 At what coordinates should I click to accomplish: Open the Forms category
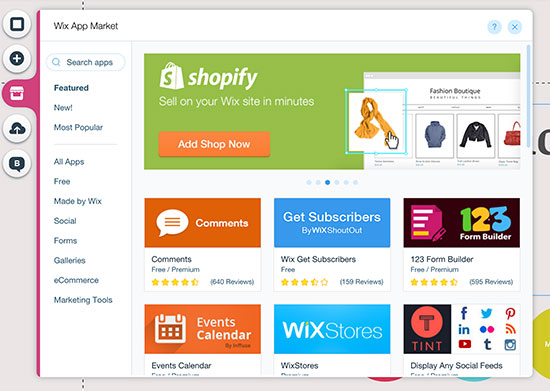tap(65, 241)
